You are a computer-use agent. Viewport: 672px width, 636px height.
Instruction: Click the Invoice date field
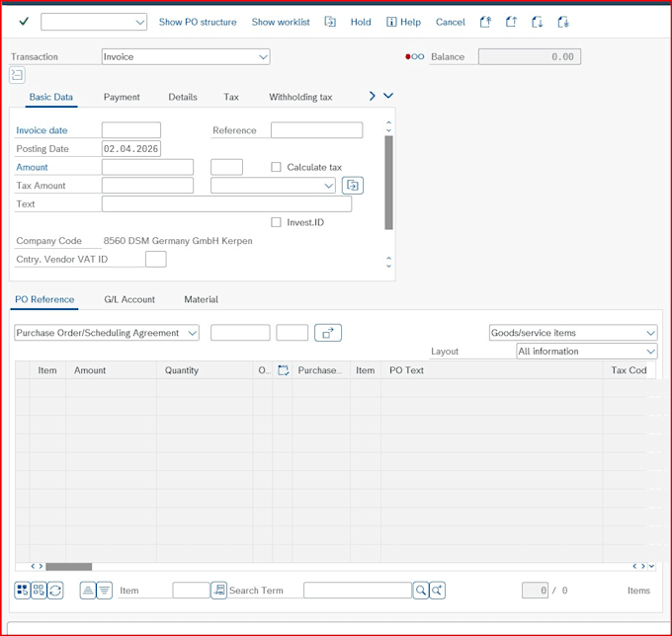pos(131,130)
